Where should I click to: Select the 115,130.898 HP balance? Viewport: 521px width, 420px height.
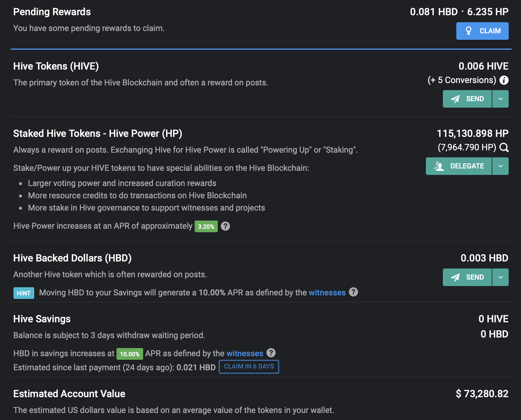473,133
